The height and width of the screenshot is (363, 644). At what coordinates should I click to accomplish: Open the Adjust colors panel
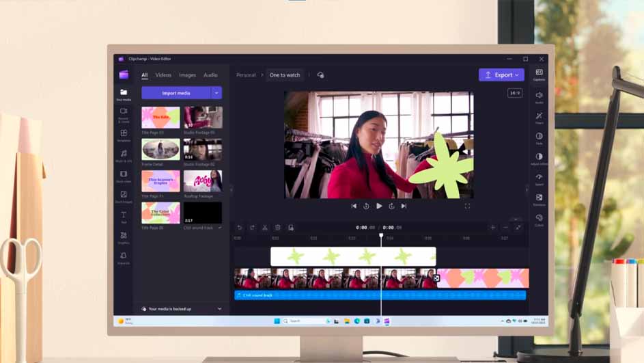click(x=539, y=159)
